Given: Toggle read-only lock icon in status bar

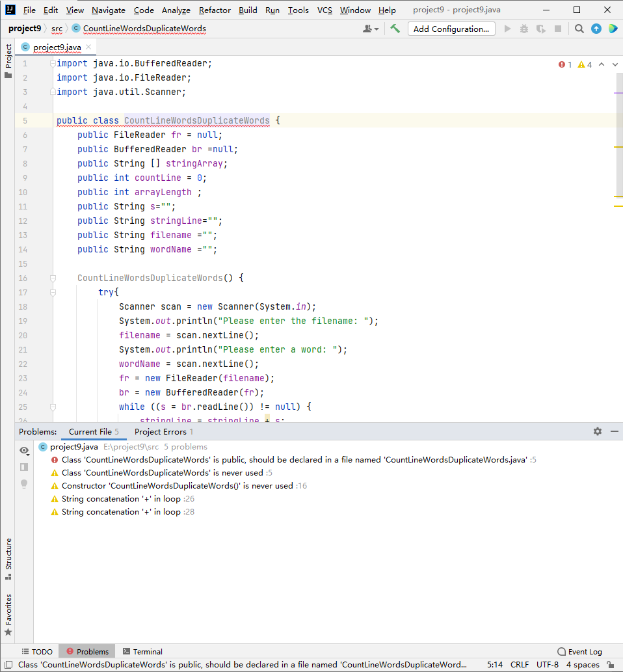Looking at the screenshot, I should [611, 665].
